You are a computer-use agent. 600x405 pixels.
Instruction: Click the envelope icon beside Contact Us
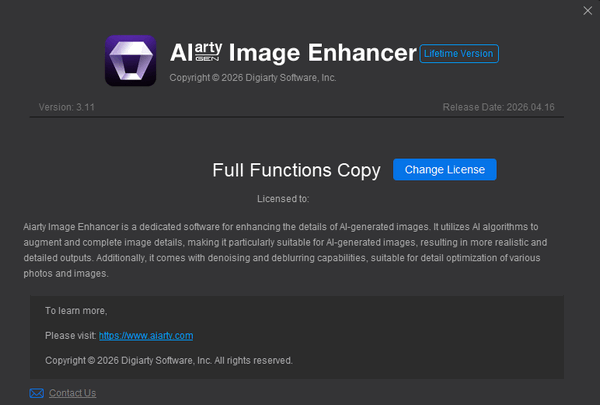pos(37,393)
